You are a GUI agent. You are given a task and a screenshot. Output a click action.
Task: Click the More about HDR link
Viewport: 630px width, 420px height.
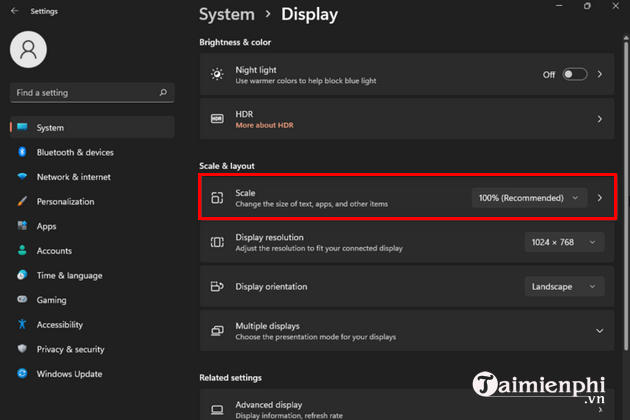coord(264,125)
